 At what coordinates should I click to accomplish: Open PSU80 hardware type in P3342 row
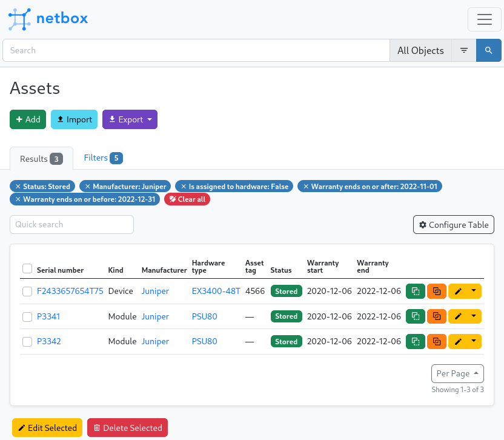pyautogui.click(x=204, y=341)
